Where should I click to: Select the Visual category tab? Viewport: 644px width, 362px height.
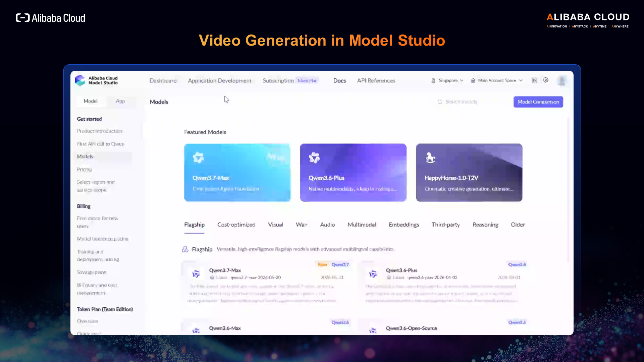[275, 225]
